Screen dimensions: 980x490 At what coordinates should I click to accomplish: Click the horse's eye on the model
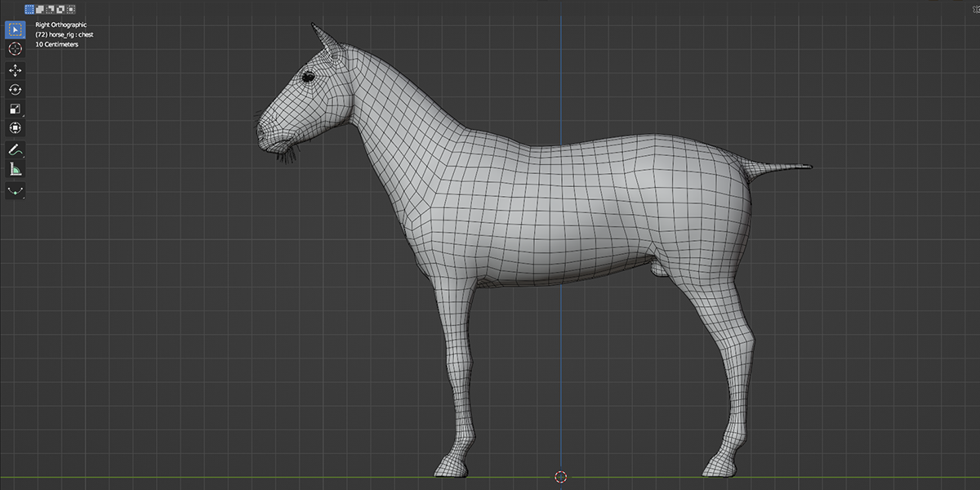click(x=309, y=77)
